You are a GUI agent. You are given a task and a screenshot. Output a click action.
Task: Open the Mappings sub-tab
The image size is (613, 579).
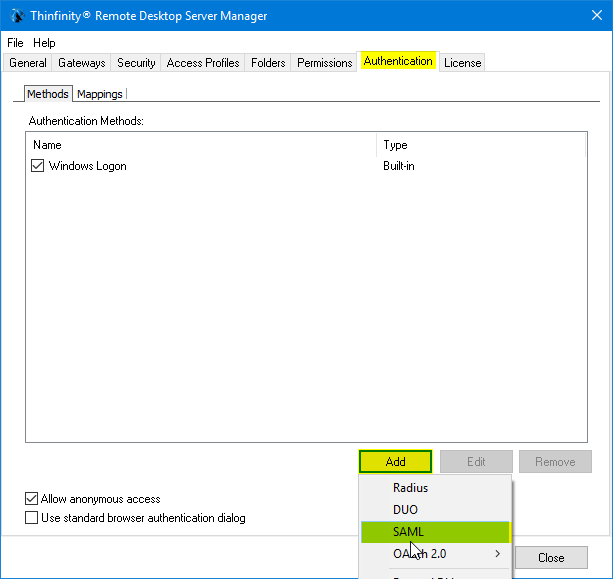coord(100,94)
